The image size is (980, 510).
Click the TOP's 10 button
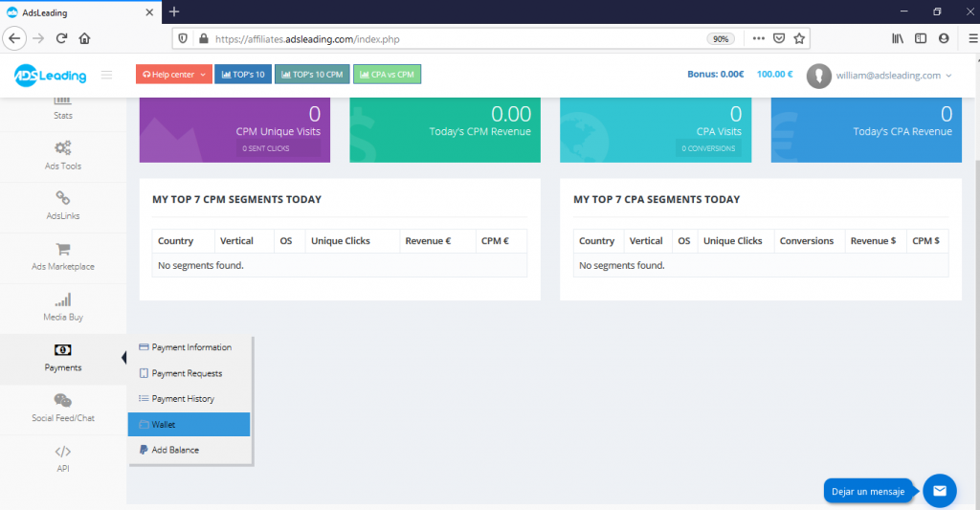[243, 75]
